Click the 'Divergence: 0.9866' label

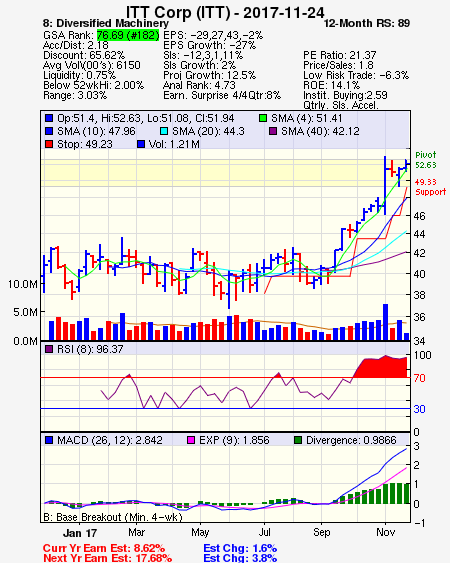click(x=351, y=440)
